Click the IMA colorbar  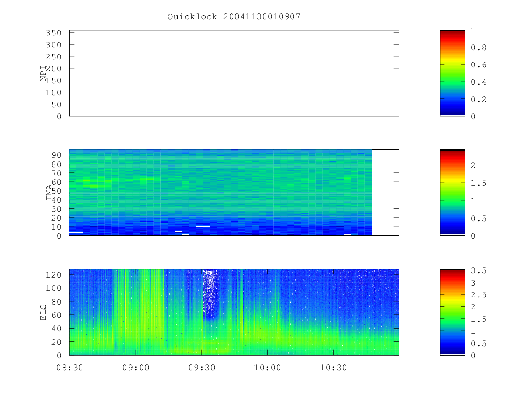pos(452,192)
